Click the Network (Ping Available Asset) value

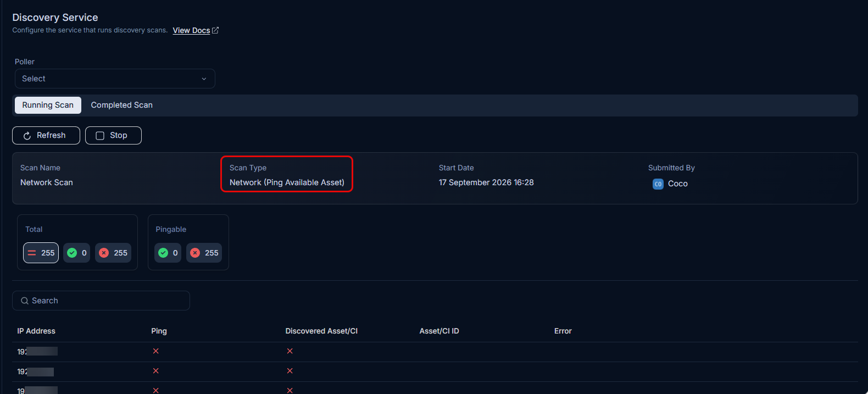click(287, 182)
